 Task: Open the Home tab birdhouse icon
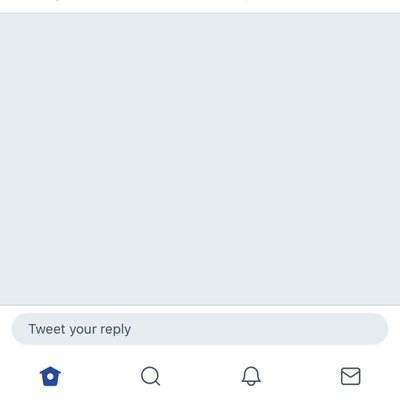pyautogui.click(x=50, y=376)
